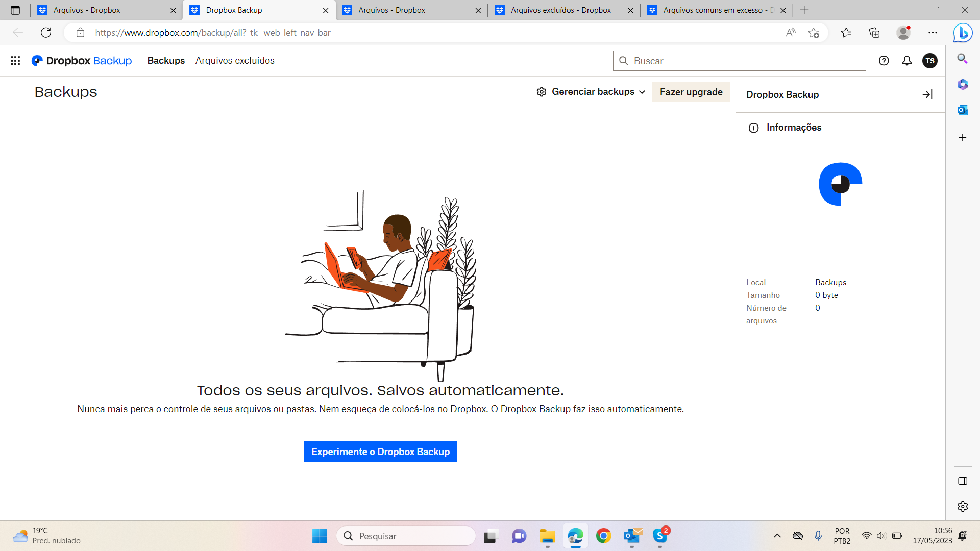Collapse the Dropbox Backup side panel
This screenshot has height=551, width=980.
(927, 94)
